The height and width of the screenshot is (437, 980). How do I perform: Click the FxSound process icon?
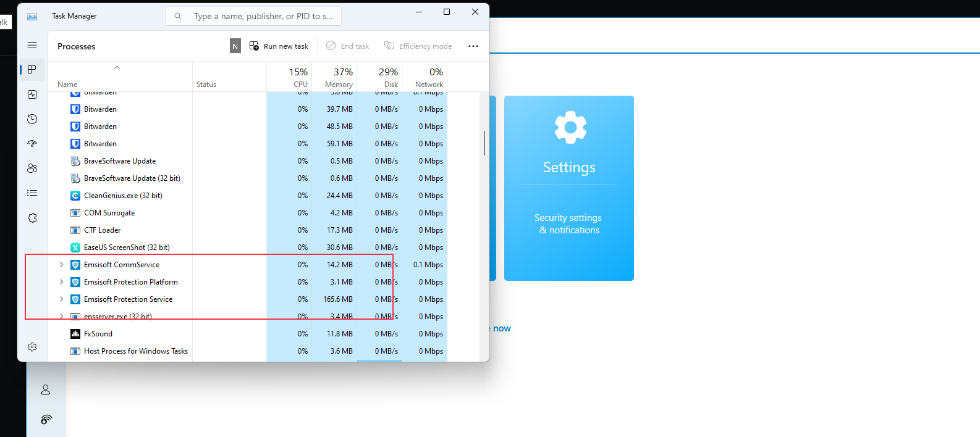pyautogui.click(x=75, y=334)
